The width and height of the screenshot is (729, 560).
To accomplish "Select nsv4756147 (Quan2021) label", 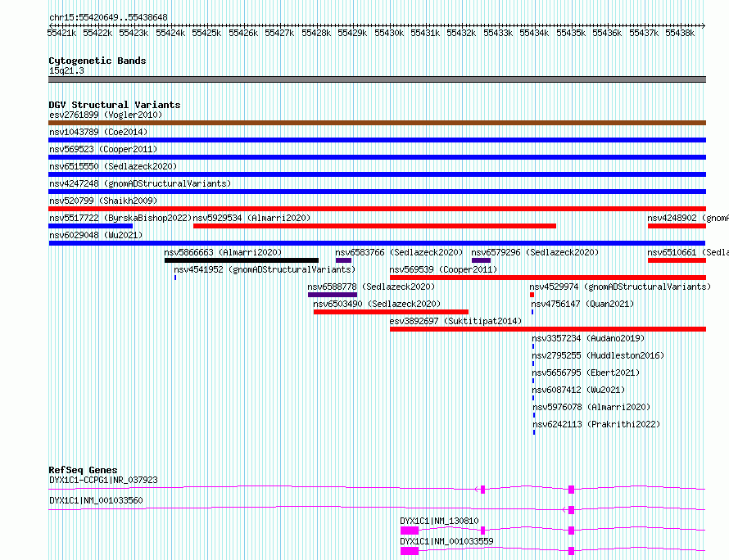I will click(582, 304).
